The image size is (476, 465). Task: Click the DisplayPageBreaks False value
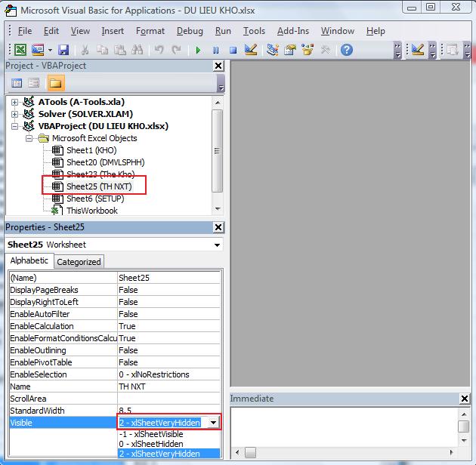(x=168, y=290)
